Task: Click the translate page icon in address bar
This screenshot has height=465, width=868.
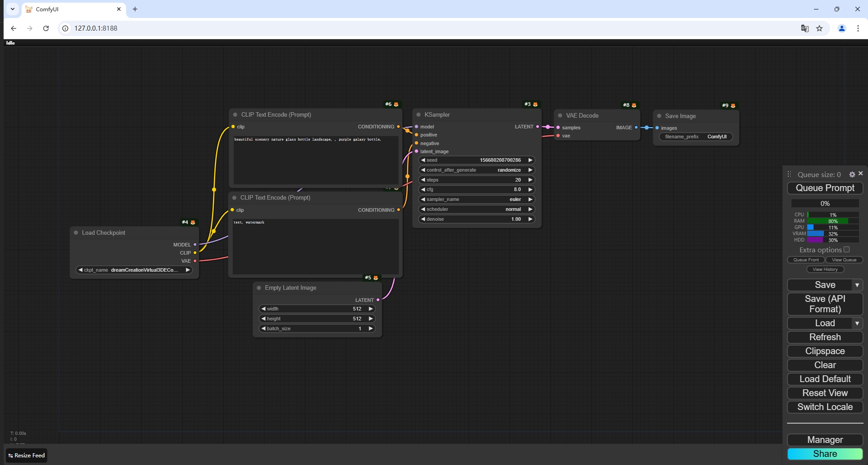Action: (x=805, y=28)
